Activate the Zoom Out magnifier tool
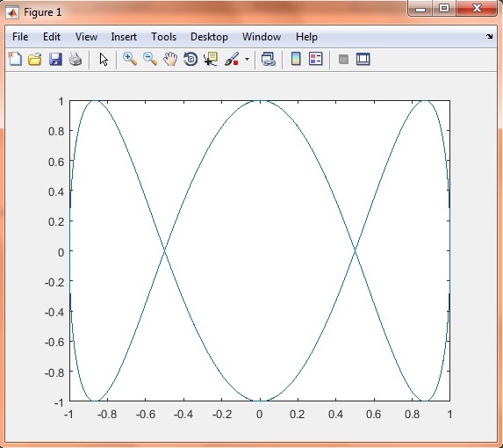Screen dimensions: 503x448 coord(150,60)
